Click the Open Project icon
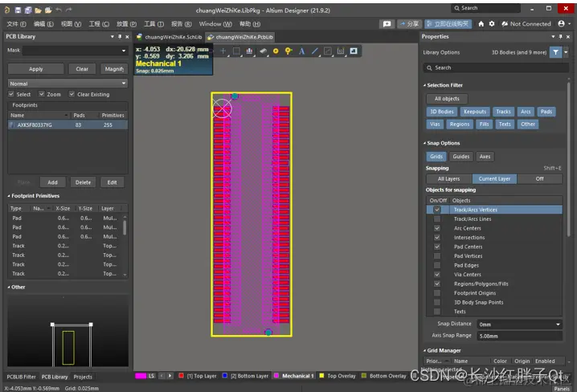577x392 pixels. 48,10
